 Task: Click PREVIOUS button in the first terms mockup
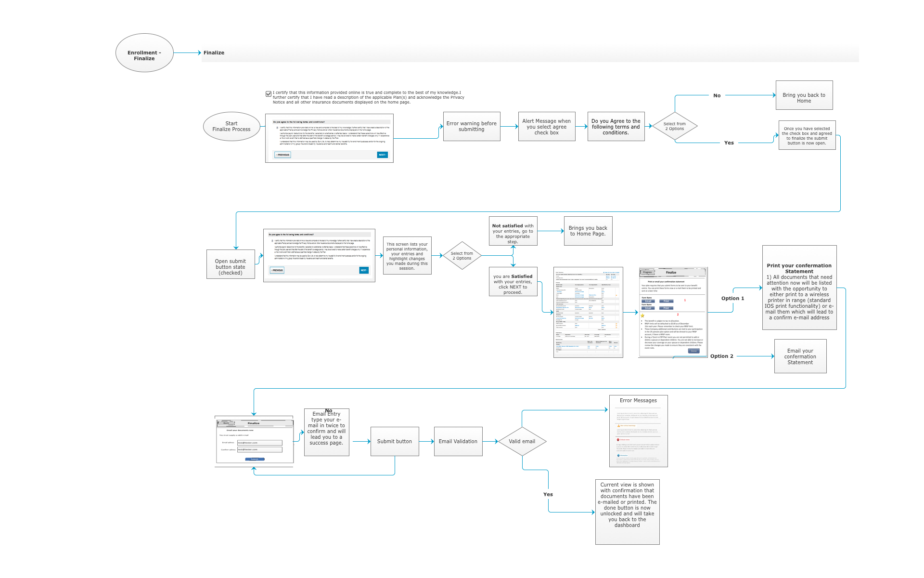pyautogui.click(x=283, y=155)
